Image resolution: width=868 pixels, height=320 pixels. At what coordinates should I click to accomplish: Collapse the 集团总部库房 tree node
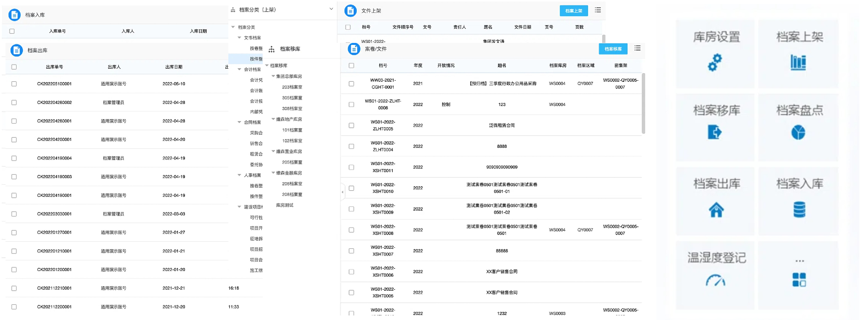273,76
